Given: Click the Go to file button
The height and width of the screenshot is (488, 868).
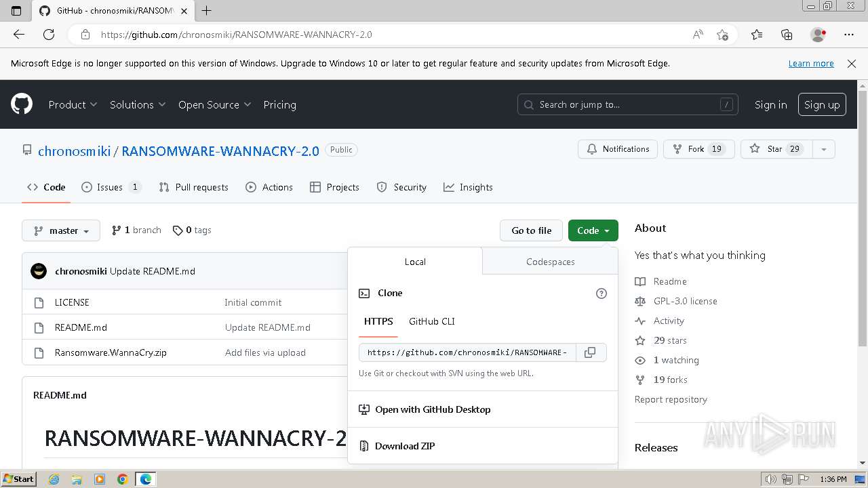Looking at the screenshot, I should (531, 230).
